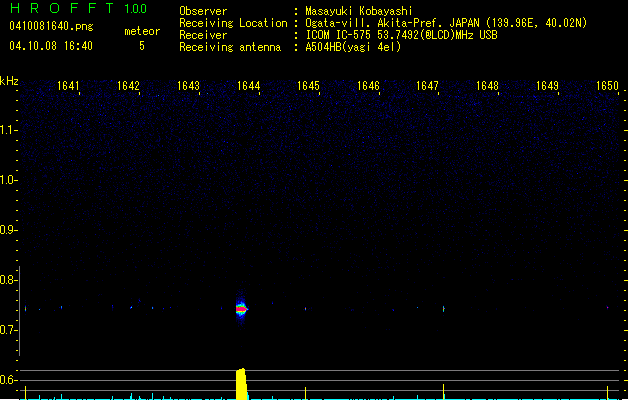This screenshot has width=629, height=400.
Task: Click the HROFFT 1.0.0 title text
Action: click(x=78, y=8)
